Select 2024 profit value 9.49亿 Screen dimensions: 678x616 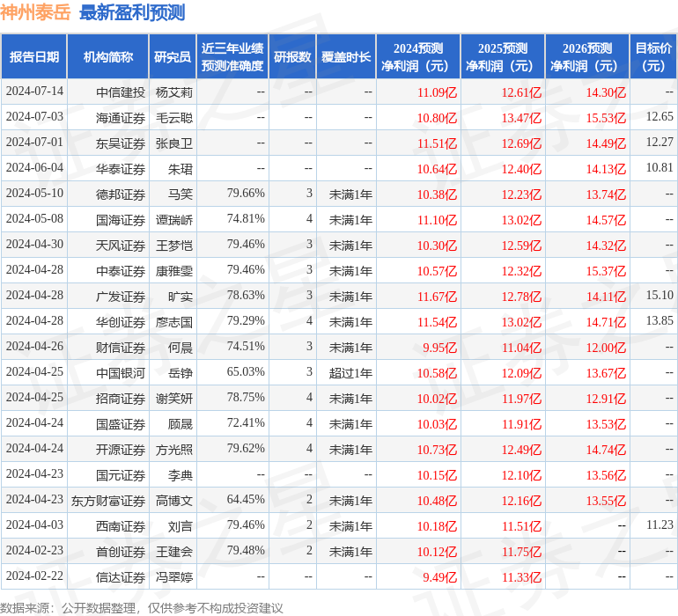439,576
